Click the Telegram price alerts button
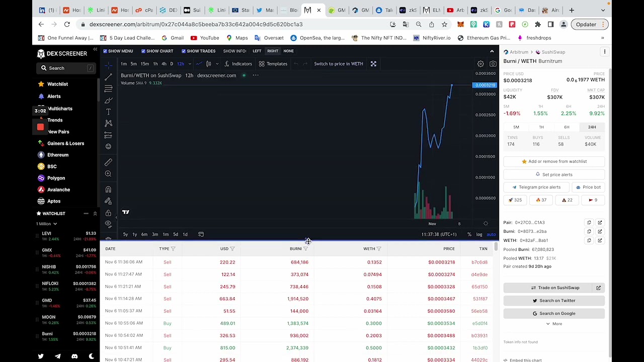Viewport: 644px width, 362px height. click(x=536, y=187)
